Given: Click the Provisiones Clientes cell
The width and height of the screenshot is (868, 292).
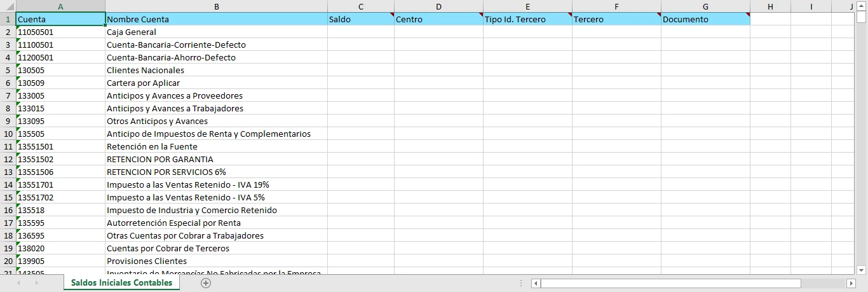Looking at the screenshot, I should 216,261.
